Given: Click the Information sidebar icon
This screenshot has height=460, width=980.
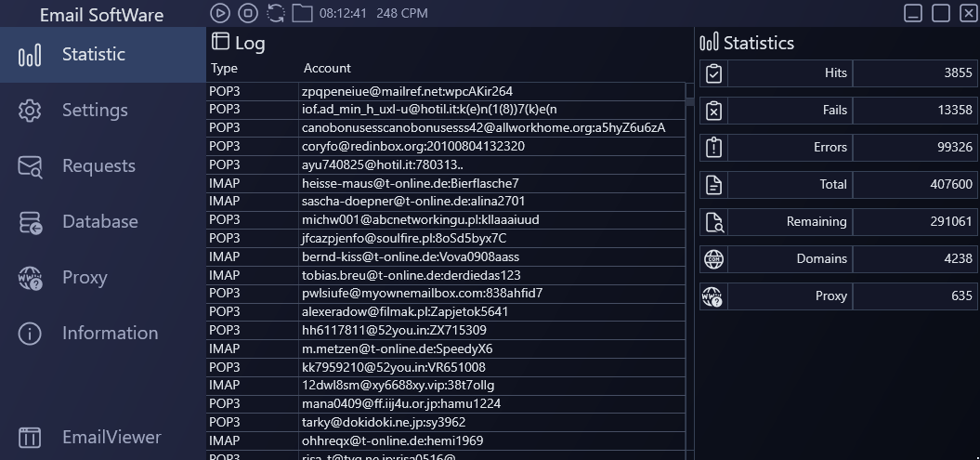Looking at the screenshot, I should (x=30, y=334).
